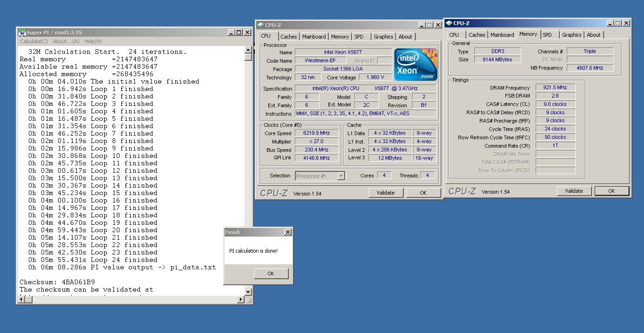Click Package value Socket 1366 LGA
This screenshot has width=644, height=333.
pos(343,69)
